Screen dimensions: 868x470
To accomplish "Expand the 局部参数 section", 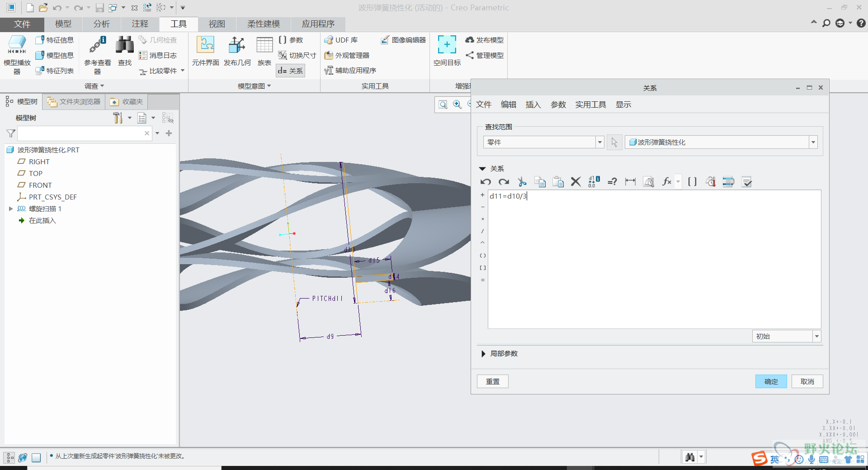I will click(483, 354).
